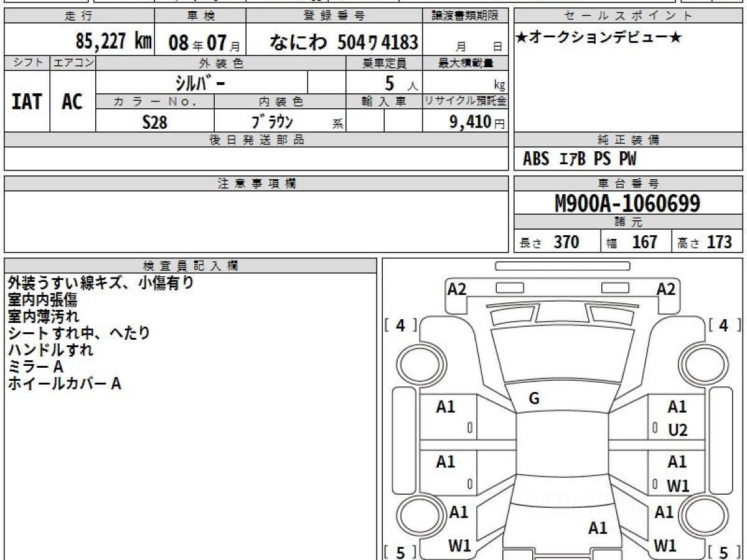Click the A2 mark at diagram's top-left corner
747x560 pixels.
pyautogui.click(x=457, y=289)
